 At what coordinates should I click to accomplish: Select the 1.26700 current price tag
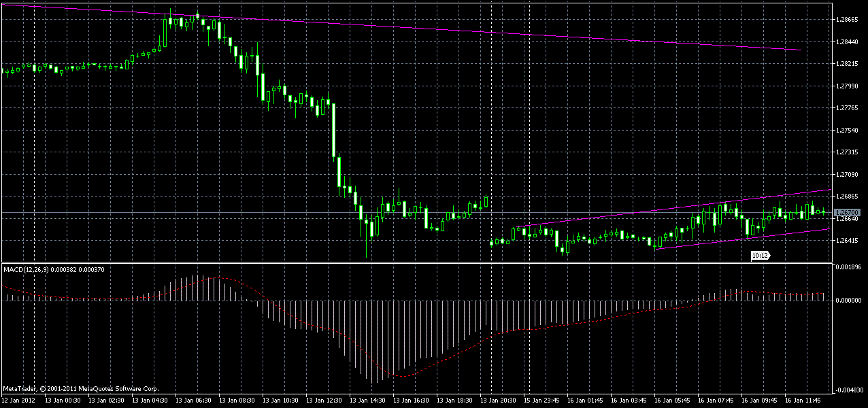848,212
